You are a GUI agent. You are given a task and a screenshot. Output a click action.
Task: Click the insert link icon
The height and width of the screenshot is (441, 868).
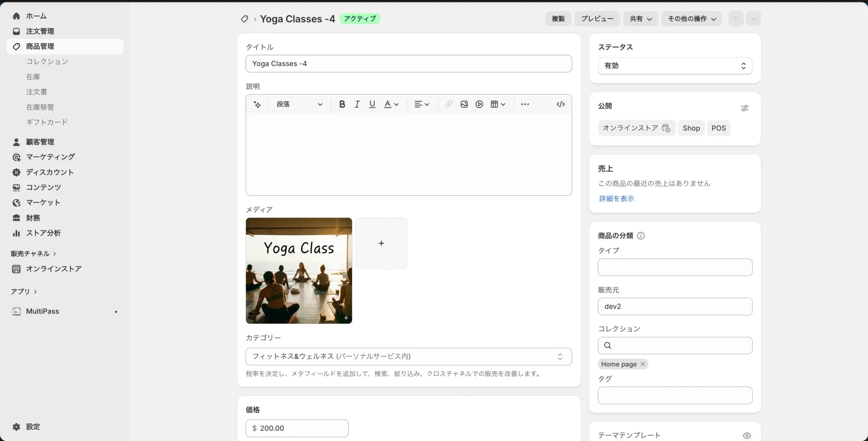448,104
